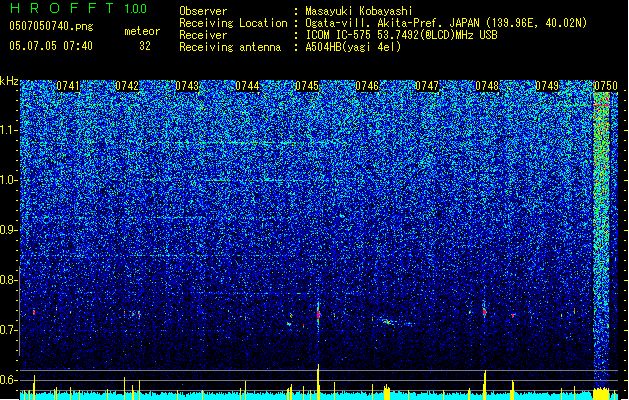Click the 0.6 kHz axis label
The image size is (629, 400).
(9, 380)
